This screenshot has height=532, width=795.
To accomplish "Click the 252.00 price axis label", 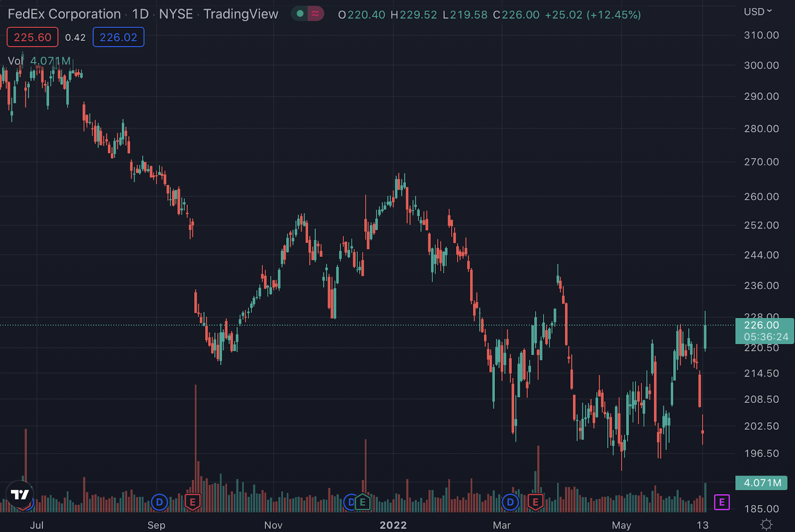I will [761, 226].
